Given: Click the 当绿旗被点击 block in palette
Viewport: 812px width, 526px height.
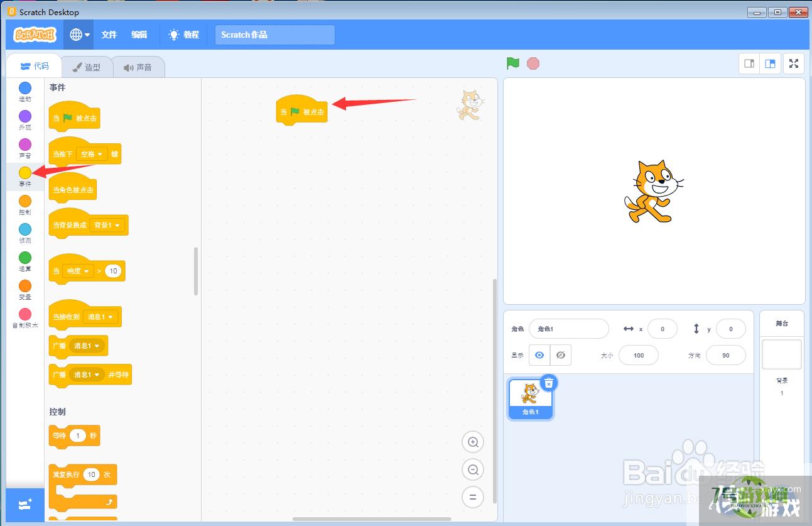Looking at the screenshot, I should [74, 116].
